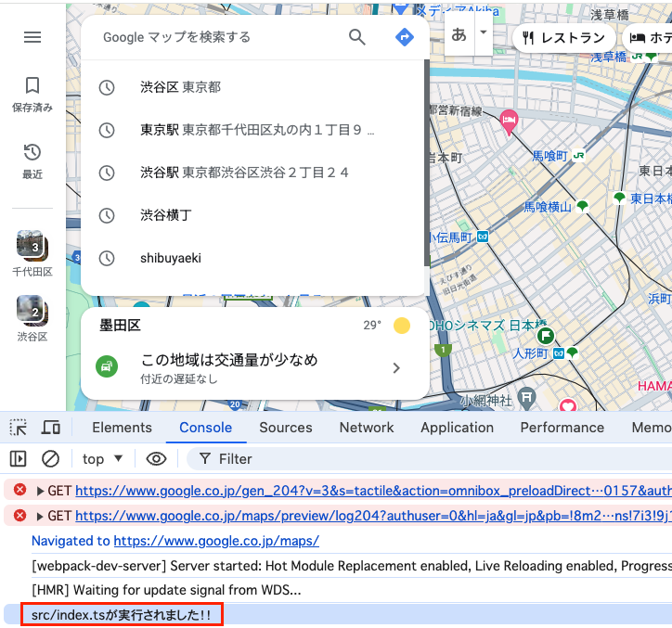Open the Saved places bookmark icon

click(x=32, y=85)
